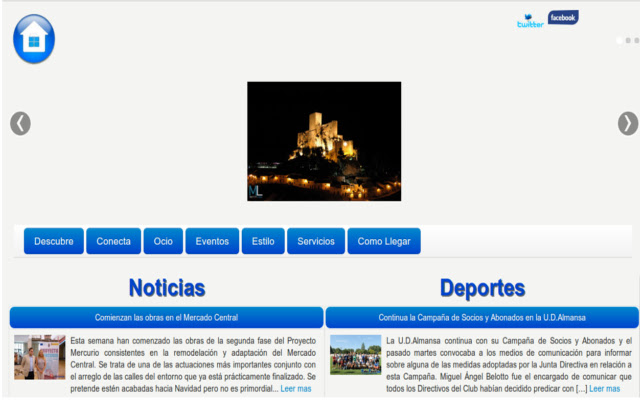640x400 pixels.
Task: Open the Descubre menu
Action: [54, 241]
